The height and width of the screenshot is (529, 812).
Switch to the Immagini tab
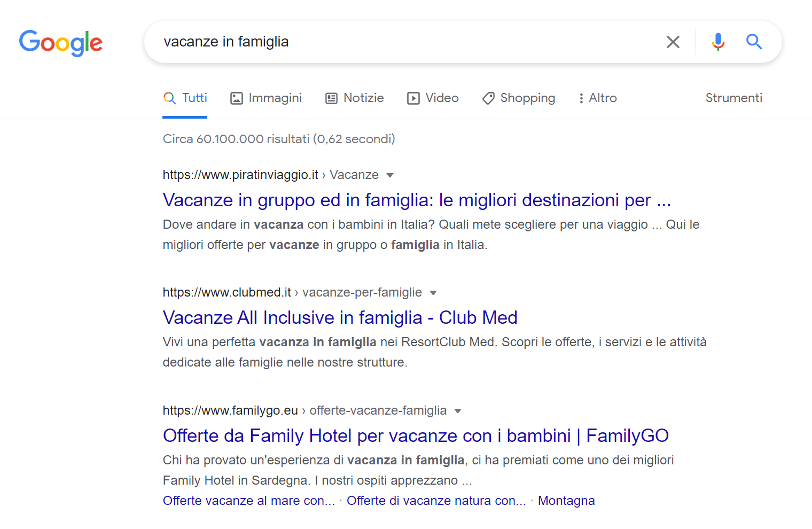click(x=266, y=98)
